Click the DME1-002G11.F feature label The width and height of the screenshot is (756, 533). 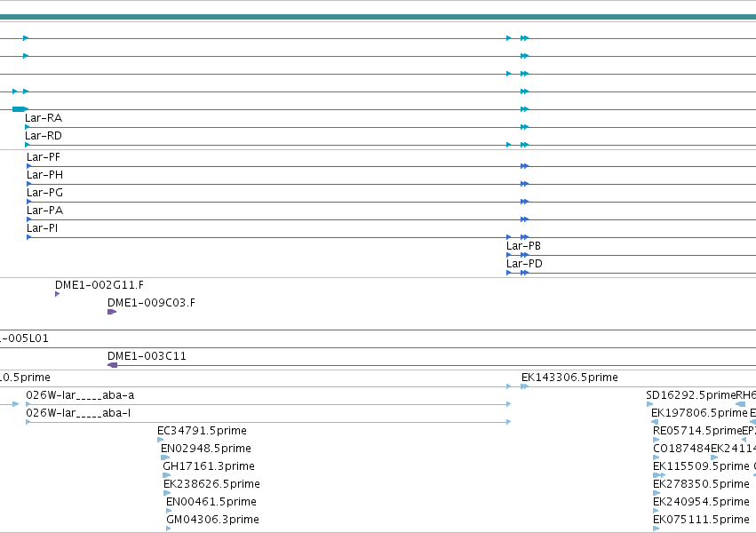coord(99,285)
